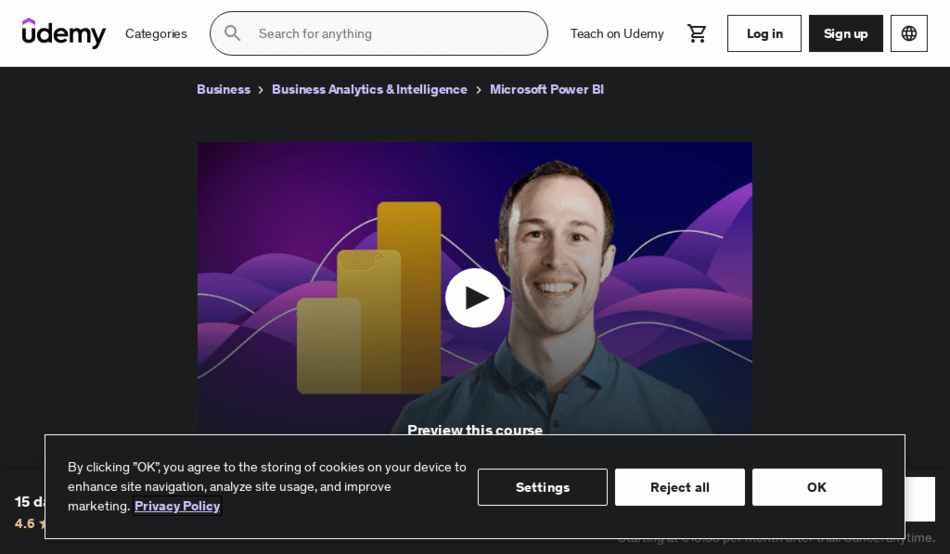Click the chevron before Microsoft Power BI
Image resolution: width=950 pixels, height=554 pixels.
(479, 90)
